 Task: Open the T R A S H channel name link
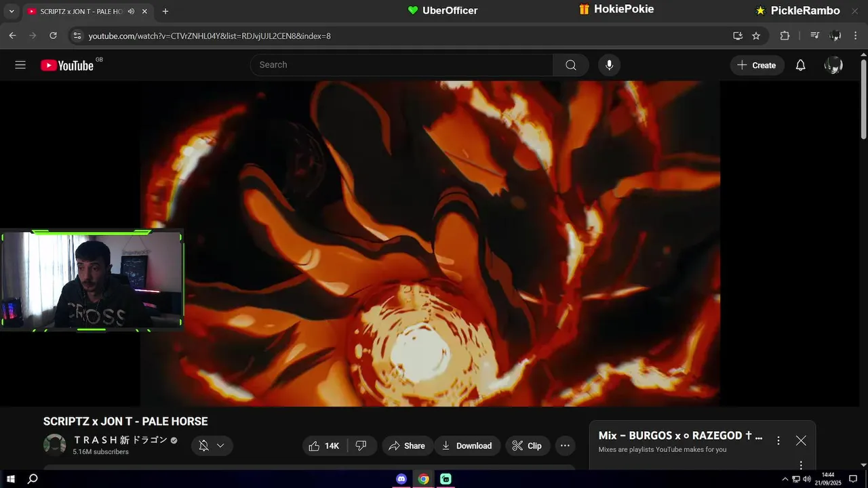(120, 440)
